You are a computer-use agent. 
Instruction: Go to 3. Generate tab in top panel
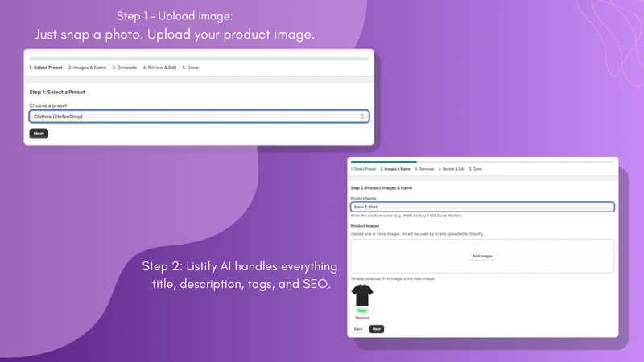coord(125,68)
